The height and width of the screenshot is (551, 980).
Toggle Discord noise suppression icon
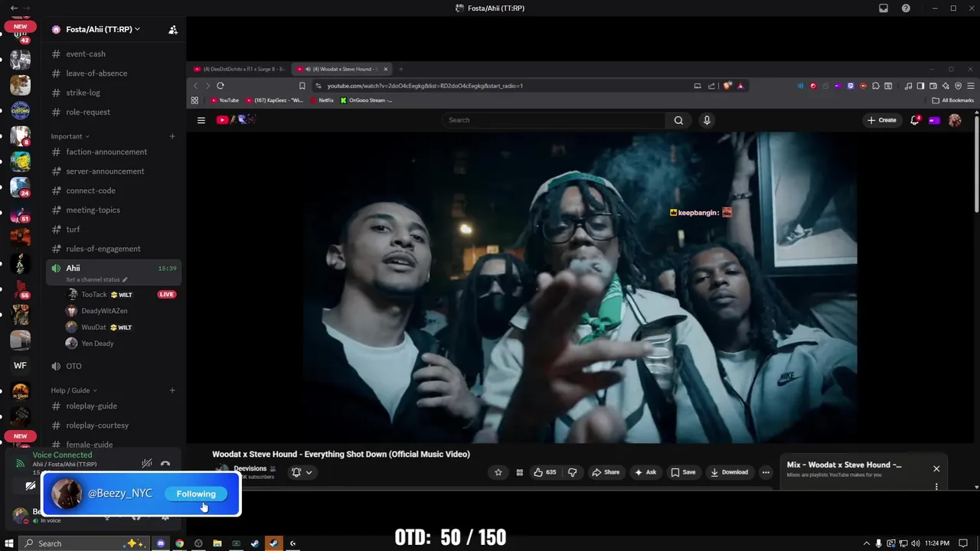tap(147, 464)
